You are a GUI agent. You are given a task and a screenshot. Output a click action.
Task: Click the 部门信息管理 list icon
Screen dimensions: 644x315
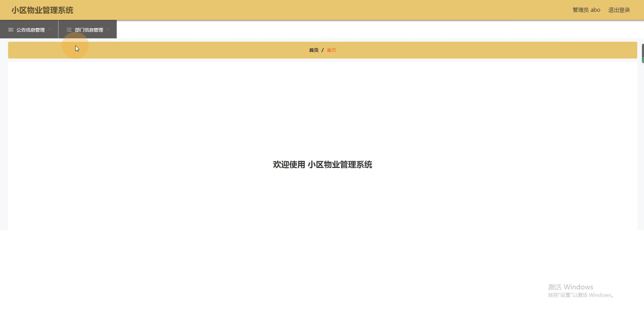pyautogui.click(x=69, y=30)
